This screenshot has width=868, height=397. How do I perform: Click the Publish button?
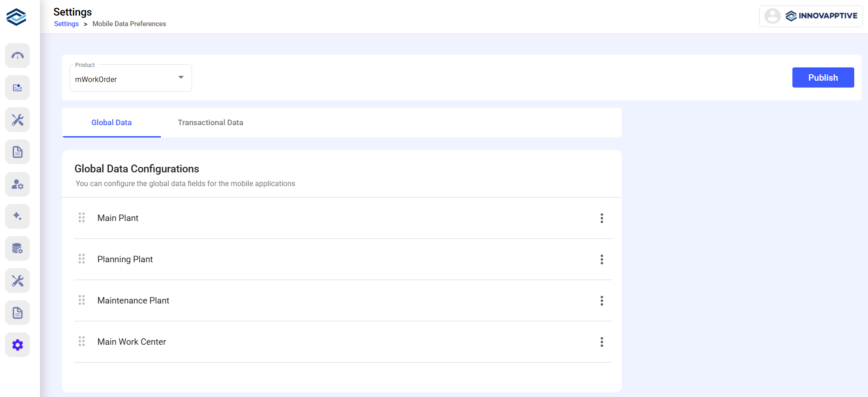point(823,77)
